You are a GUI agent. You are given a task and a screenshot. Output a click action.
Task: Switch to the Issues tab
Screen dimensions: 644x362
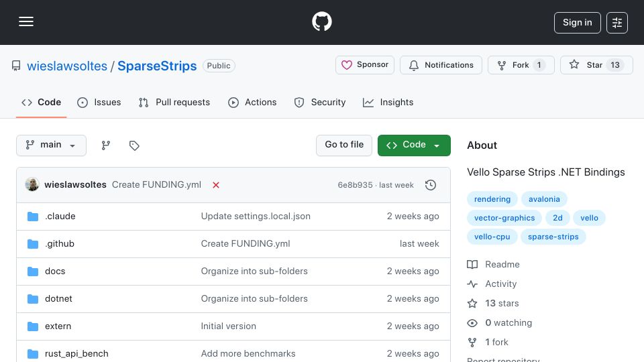pyautogui.click(x=99, y=102)
